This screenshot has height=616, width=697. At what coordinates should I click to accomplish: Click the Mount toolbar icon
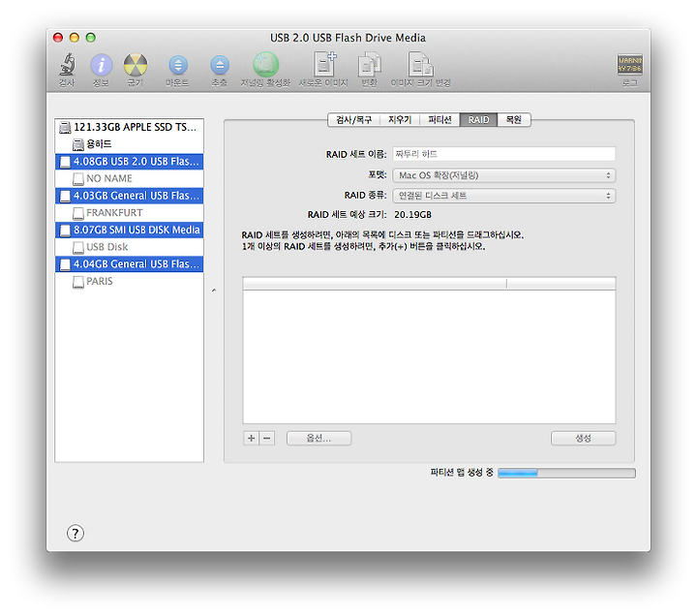[178, 66]
